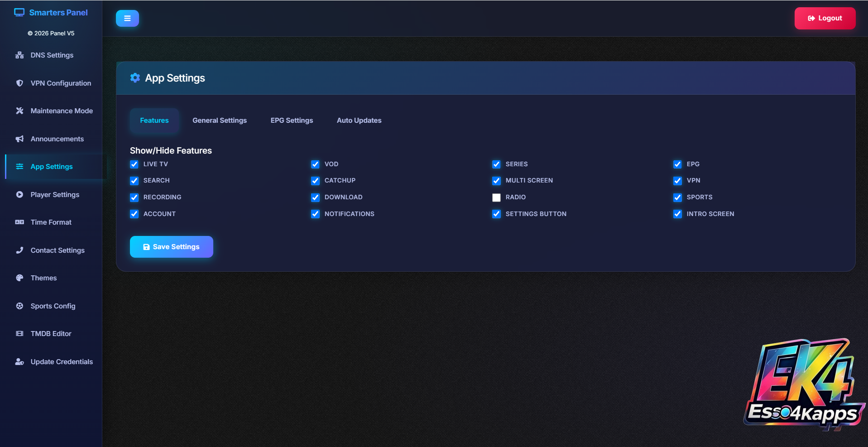Image resolution: width=868 pixels, height=447 pixels.
Task: Click the DNS Settings network icon
Action: 19,55
